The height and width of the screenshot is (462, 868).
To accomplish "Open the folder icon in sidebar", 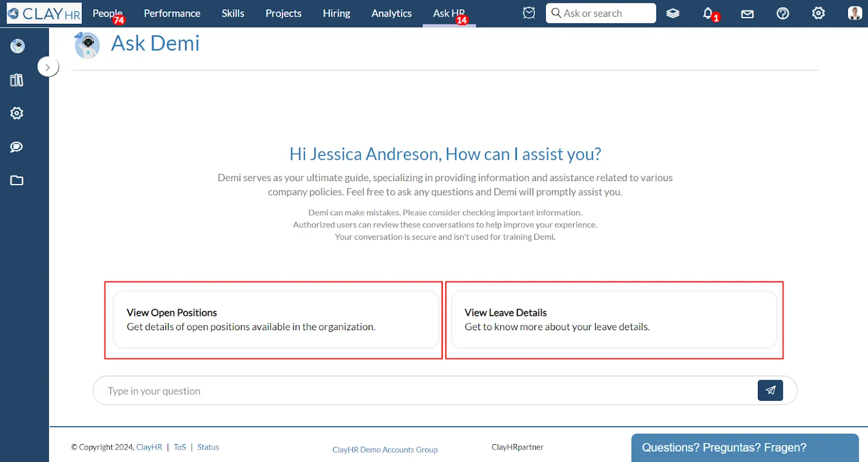I will coord(17,181).
